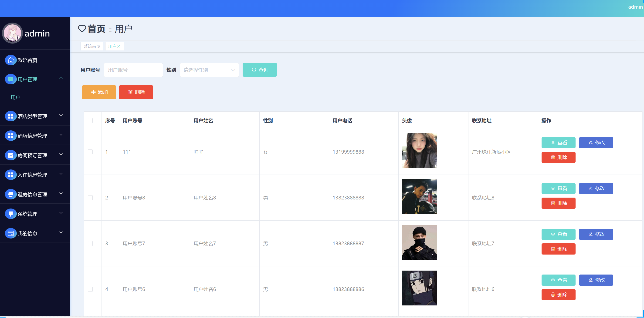
Task: Tick the select-all checkbox in table header
Action: coord(90,121)
